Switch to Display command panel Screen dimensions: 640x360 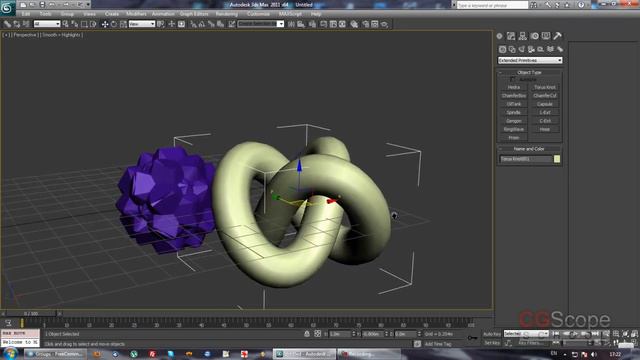pos(546,36)
